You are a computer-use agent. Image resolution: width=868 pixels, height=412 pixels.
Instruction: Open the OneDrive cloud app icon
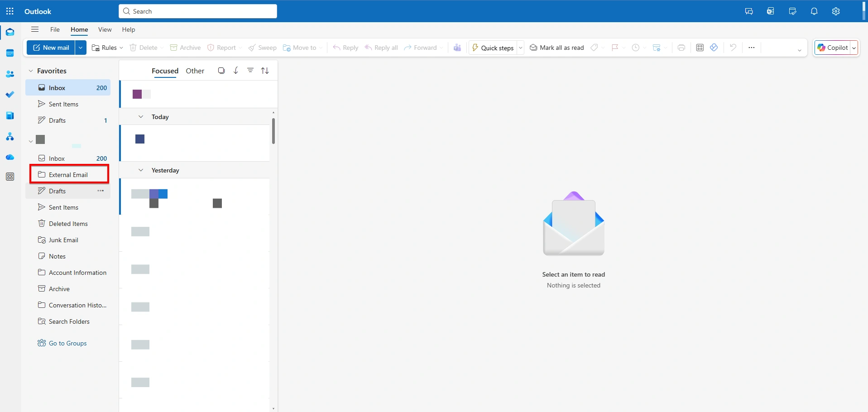point(10,157)
